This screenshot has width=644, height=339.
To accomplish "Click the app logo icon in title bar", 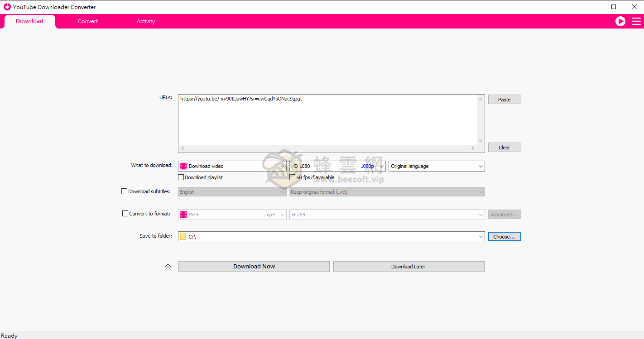I will coord(7,7).
